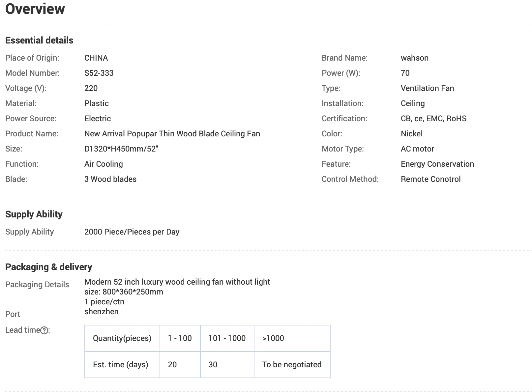Click the 'Energy Conservation' feature value

click(x=437, y=164)
